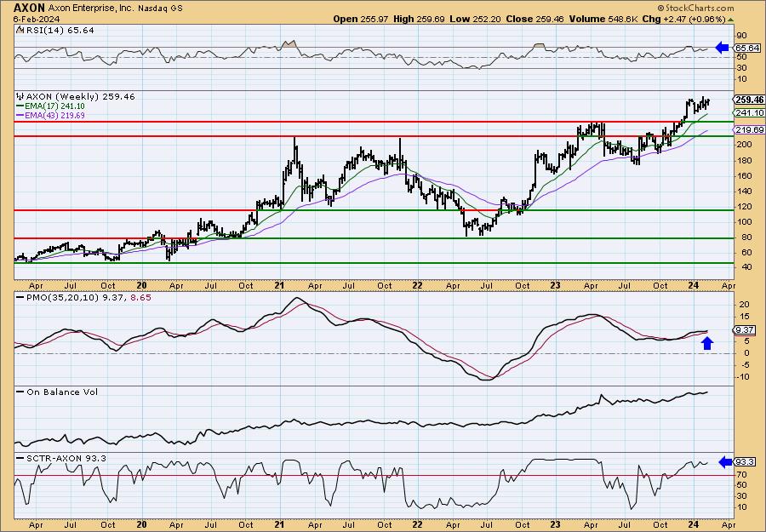Click the Nasdaq GS exchange label
The image size is (766, 532).
click(x=160, y=9)
